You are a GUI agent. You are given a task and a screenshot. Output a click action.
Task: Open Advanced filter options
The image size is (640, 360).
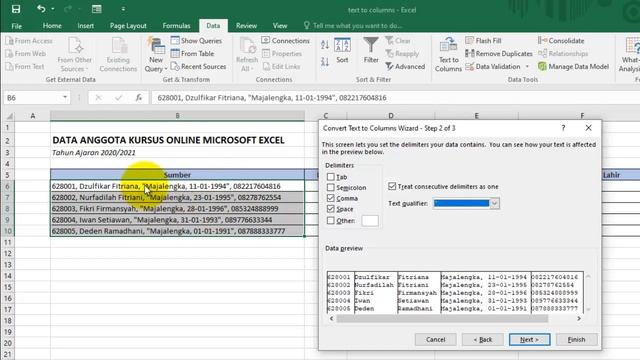405,66
